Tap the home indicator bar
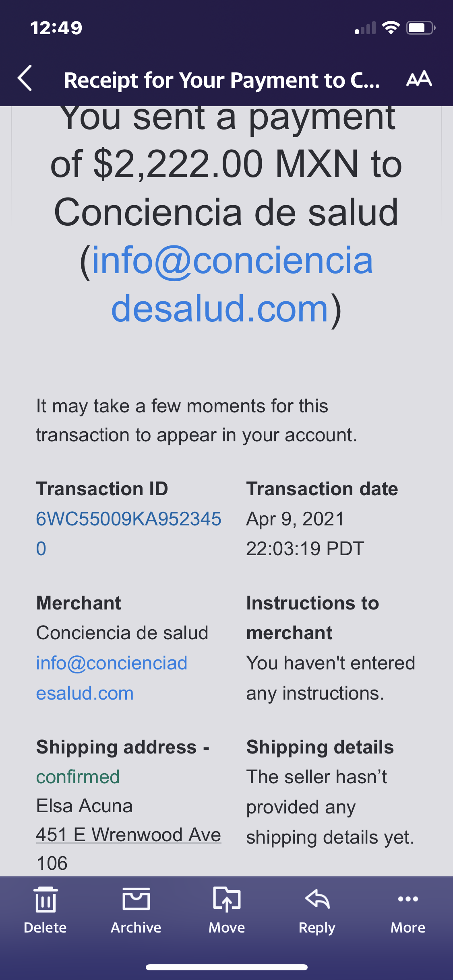This screenshot has width=453, height=980. point(226,967)
